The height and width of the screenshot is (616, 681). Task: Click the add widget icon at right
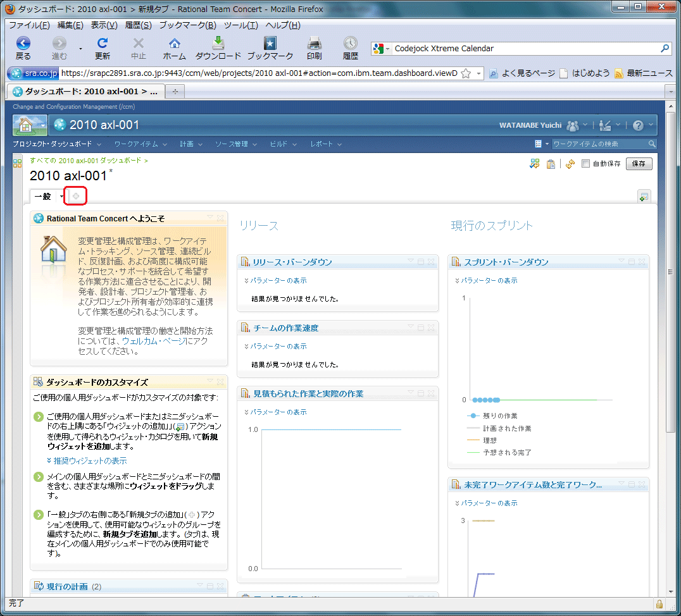[x=644, y=197]
